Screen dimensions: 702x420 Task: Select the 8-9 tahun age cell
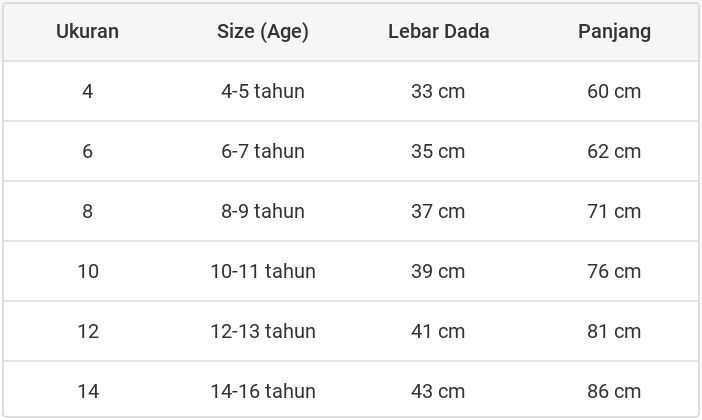[263, 211]
